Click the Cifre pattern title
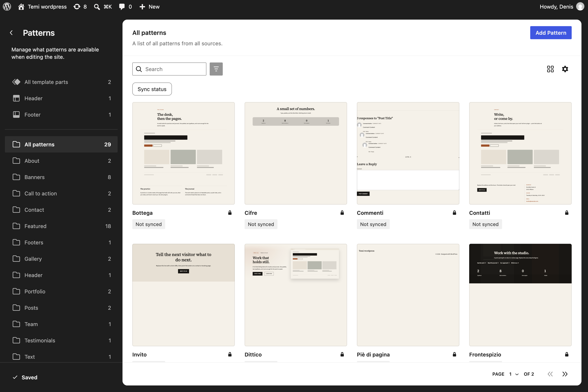 251,213
